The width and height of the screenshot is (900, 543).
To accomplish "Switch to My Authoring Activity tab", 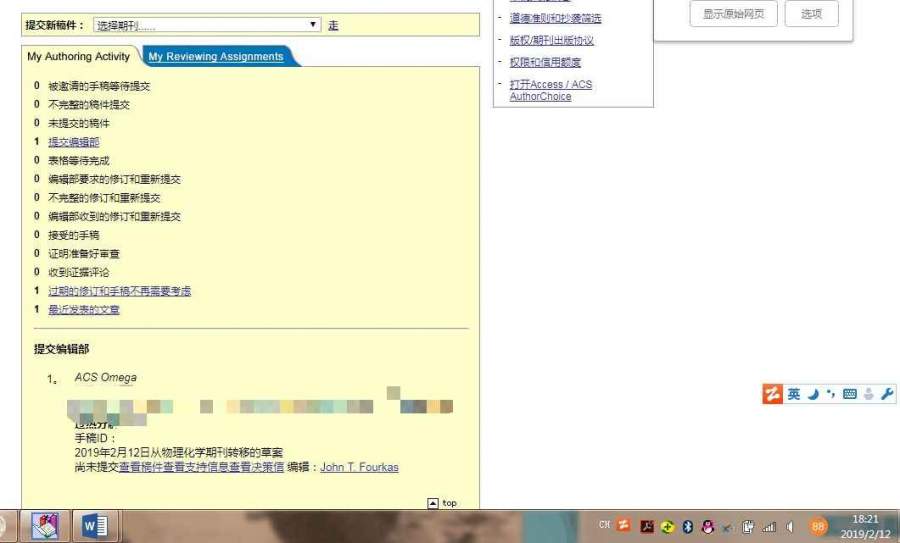I will [79, 56].
